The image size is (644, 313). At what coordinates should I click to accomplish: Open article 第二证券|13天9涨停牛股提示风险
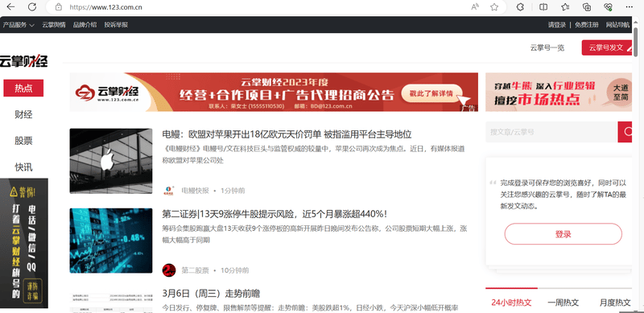click(x=275, y=214)
